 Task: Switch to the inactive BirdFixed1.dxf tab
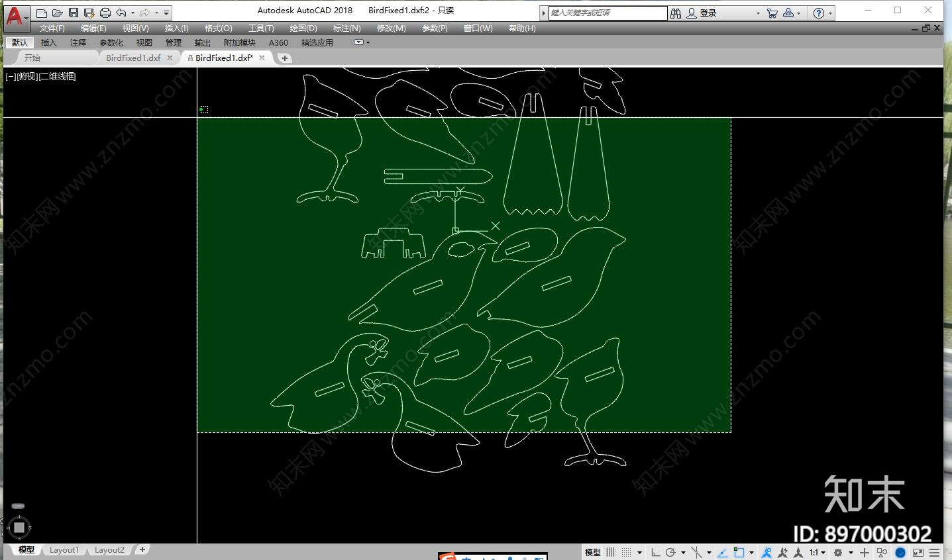(x=133, y=58)
